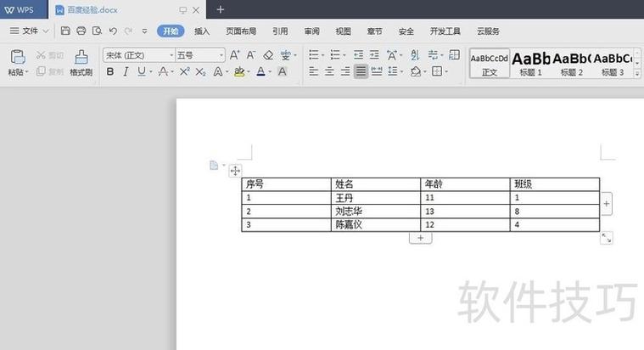Click the document tab 百度经验.docx
This screenshot has width=644, height=350.
92,10
